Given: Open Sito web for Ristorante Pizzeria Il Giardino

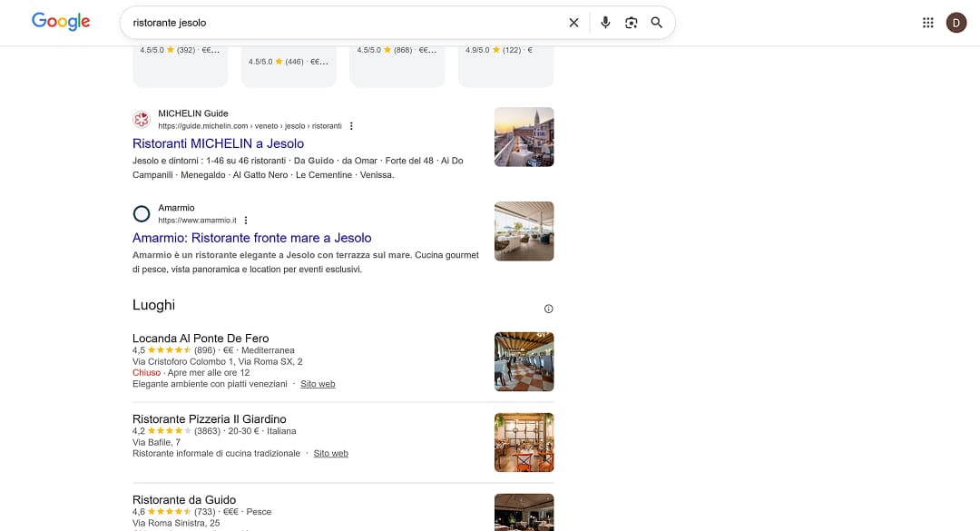Looking at the screenshot, I should (330, 453).
